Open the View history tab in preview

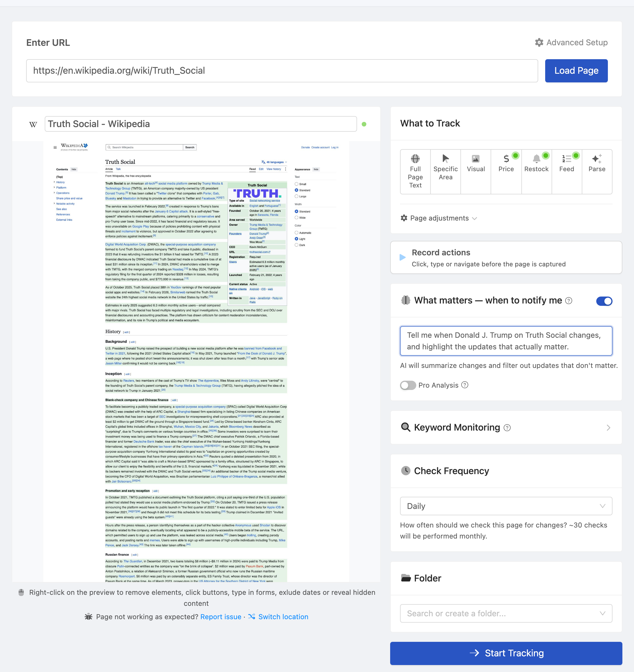point(273,169)
